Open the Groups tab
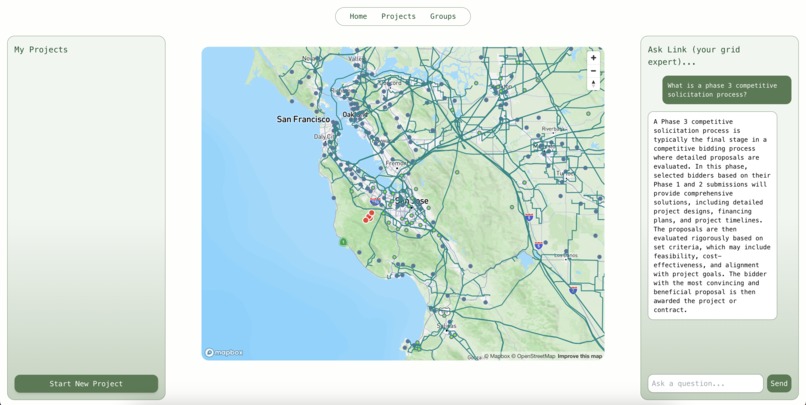806x405 pixels. point(443,16)
